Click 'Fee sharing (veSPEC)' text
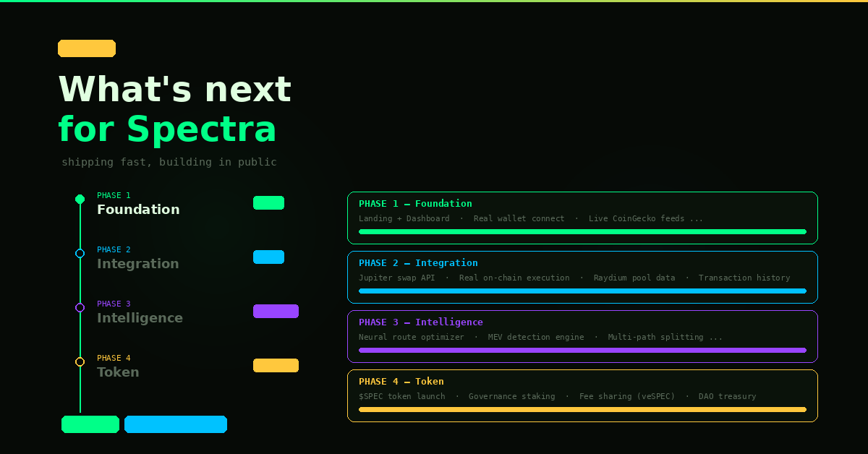This screenshot has height=454, width=868. [627, 396]
